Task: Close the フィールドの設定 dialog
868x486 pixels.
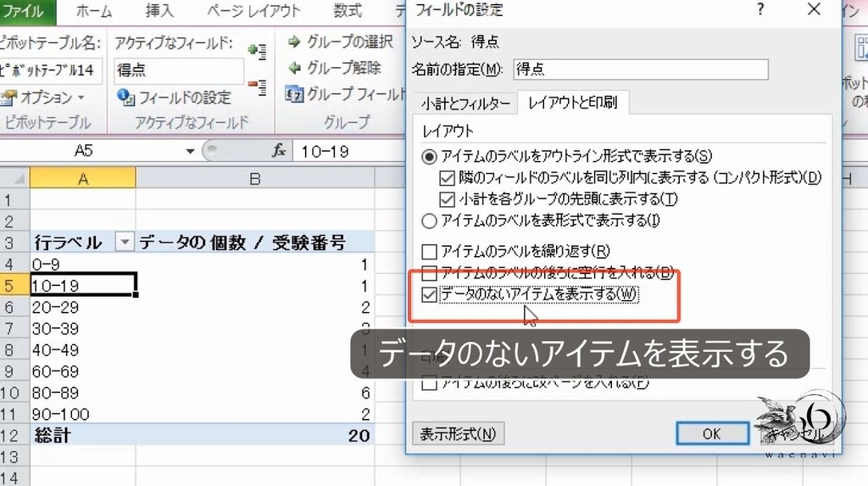Action: (x=814, y=9)
